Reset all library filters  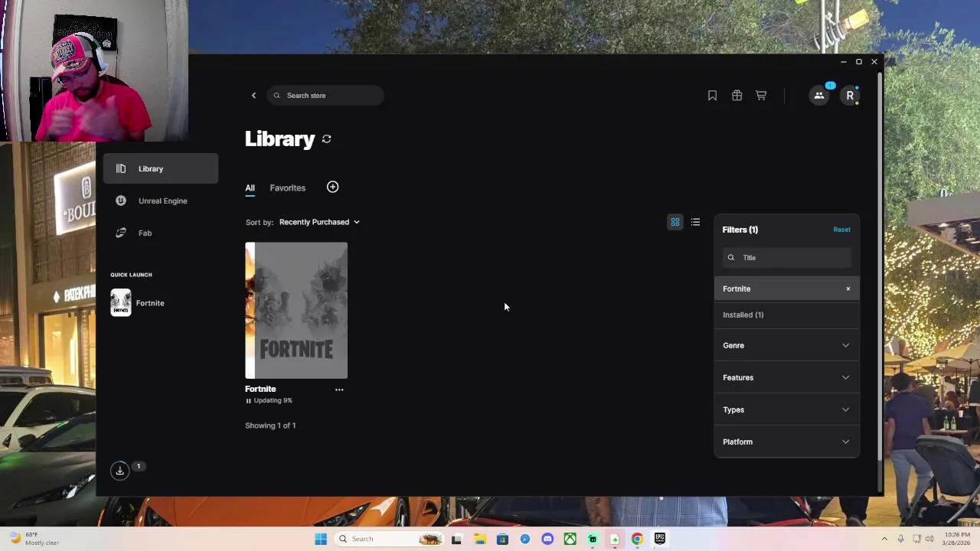[841, 230]
